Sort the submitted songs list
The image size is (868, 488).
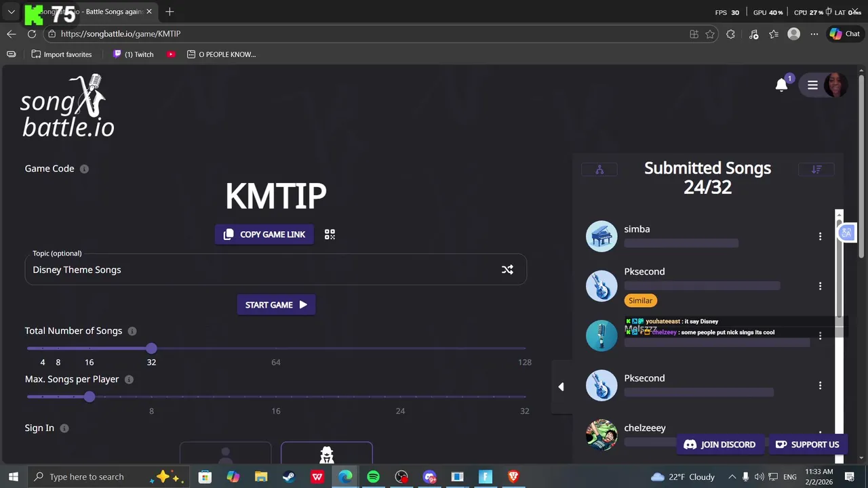point(816,169)
